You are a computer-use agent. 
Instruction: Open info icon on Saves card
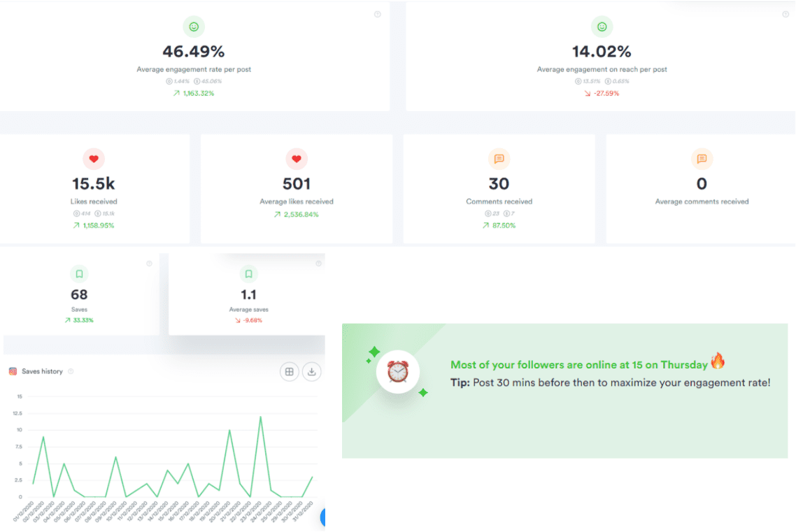[x=149, y=264]
